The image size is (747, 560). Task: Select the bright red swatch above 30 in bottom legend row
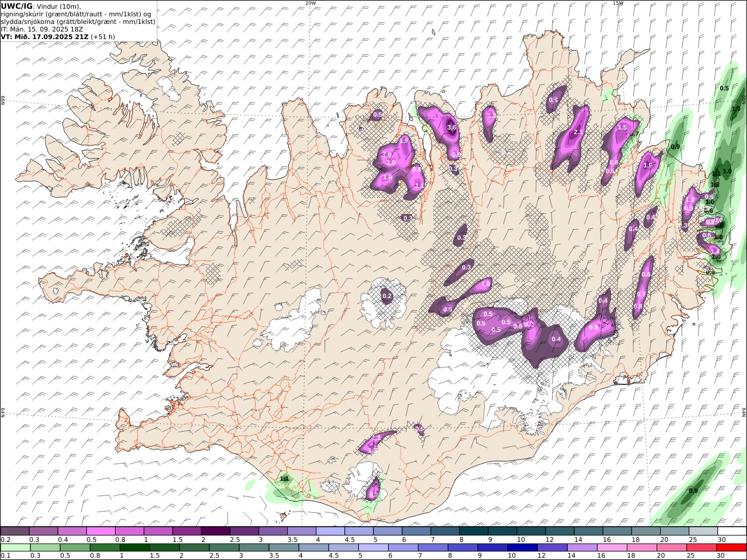coord(731,548)
